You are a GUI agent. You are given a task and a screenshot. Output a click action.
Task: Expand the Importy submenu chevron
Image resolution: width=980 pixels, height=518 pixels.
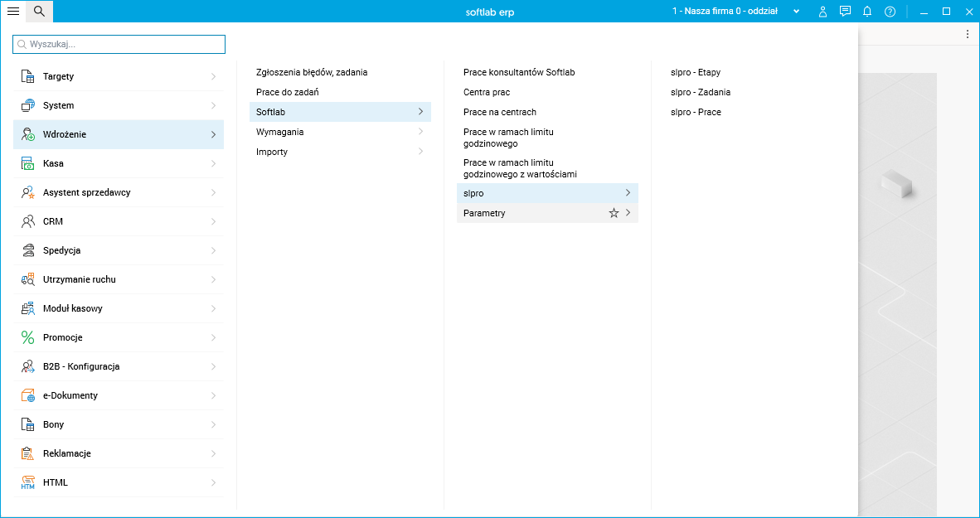pyautogui.click(x=420, y=152)
